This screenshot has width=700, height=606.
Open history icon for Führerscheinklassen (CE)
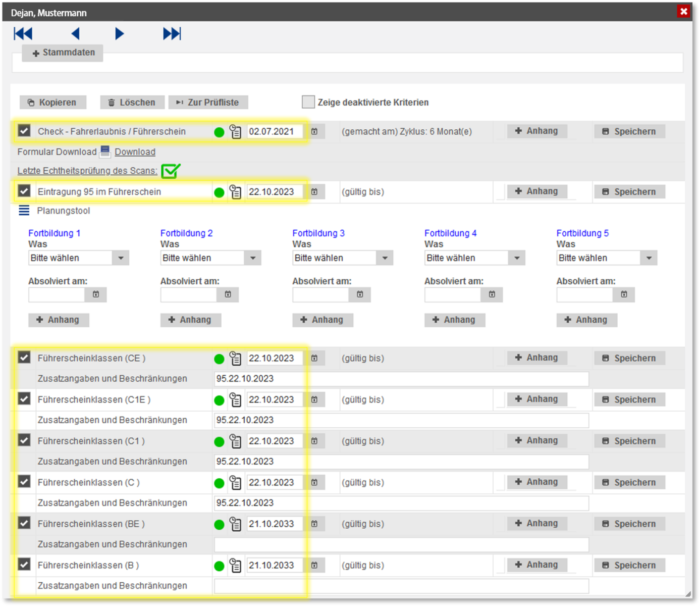point(235,359)
